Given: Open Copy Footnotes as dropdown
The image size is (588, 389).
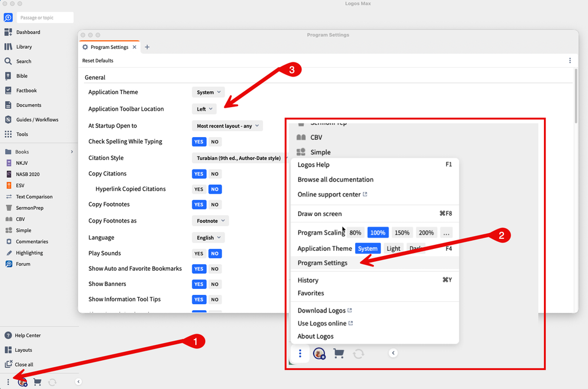Looking at the screenshot, I should pos(211,221).
